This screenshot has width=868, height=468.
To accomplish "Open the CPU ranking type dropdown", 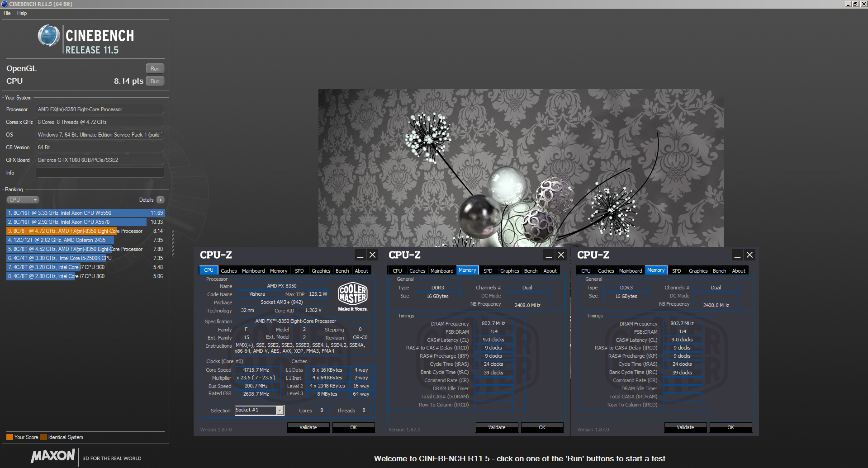I will 23,200.
